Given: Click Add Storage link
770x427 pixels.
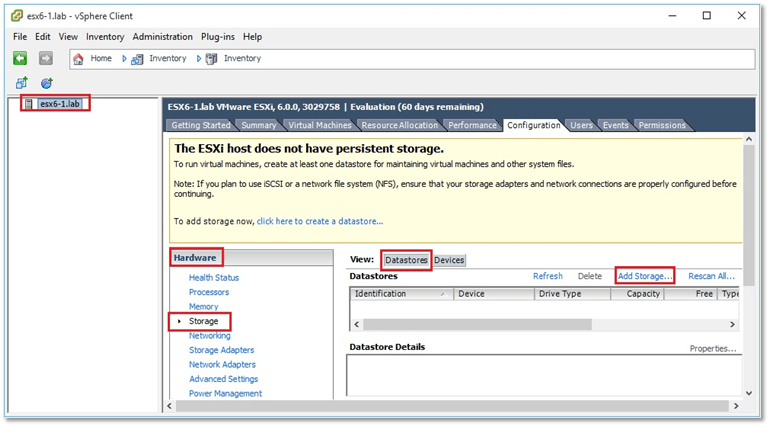Looking at the screenshot, I should point(645,276).
